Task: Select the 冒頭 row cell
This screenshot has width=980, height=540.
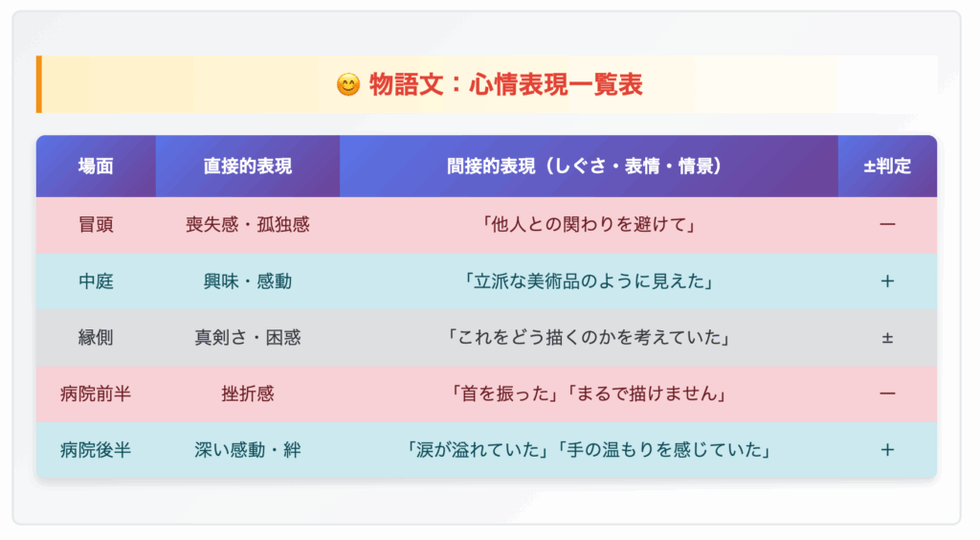Action: [96, 225]
